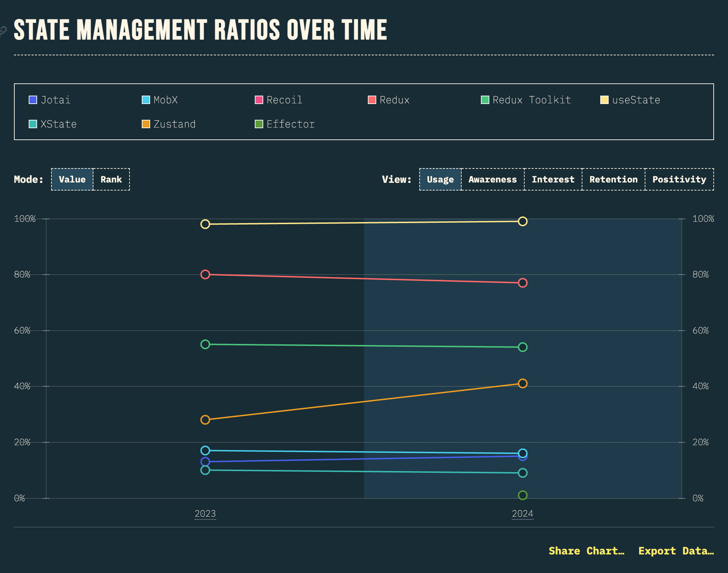Click the 2023 x-axis year label

205,514
